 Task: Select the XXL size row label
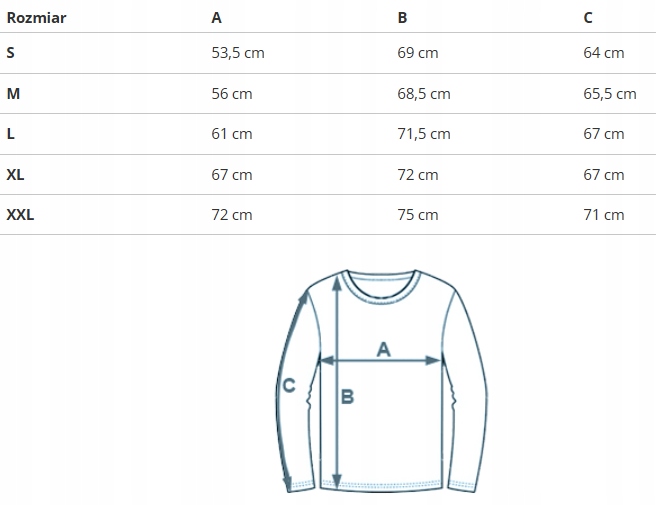pyautogui.click(x=20, y=214)
